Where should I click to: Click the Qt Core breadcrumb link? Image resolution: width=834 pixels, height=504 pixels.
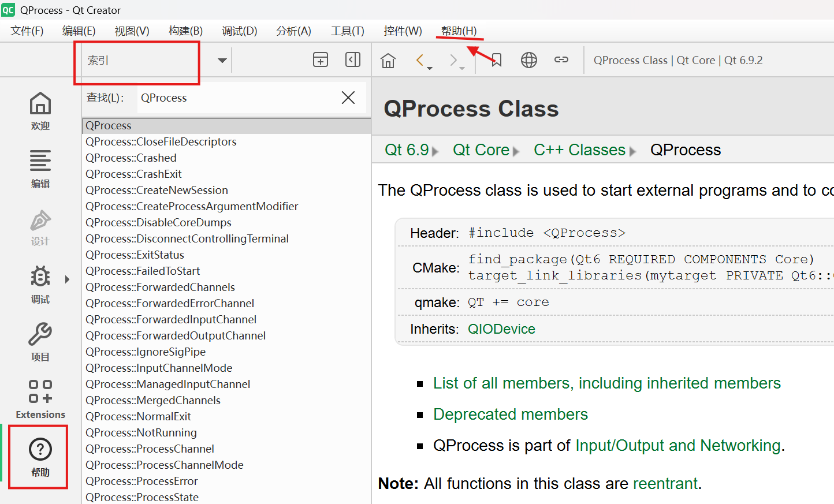(x=481, y=150)
